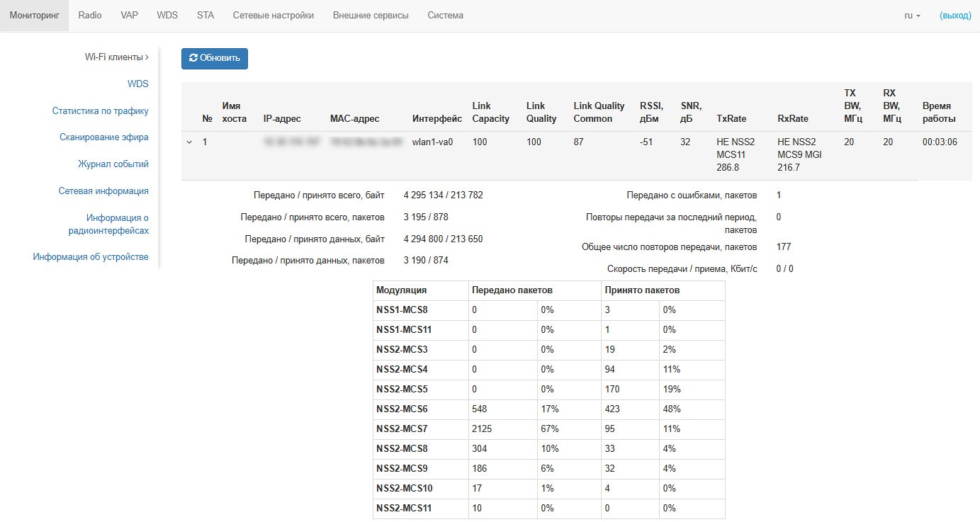
Task: Open WDS in the left sidebar
Action: pos(137,84)
